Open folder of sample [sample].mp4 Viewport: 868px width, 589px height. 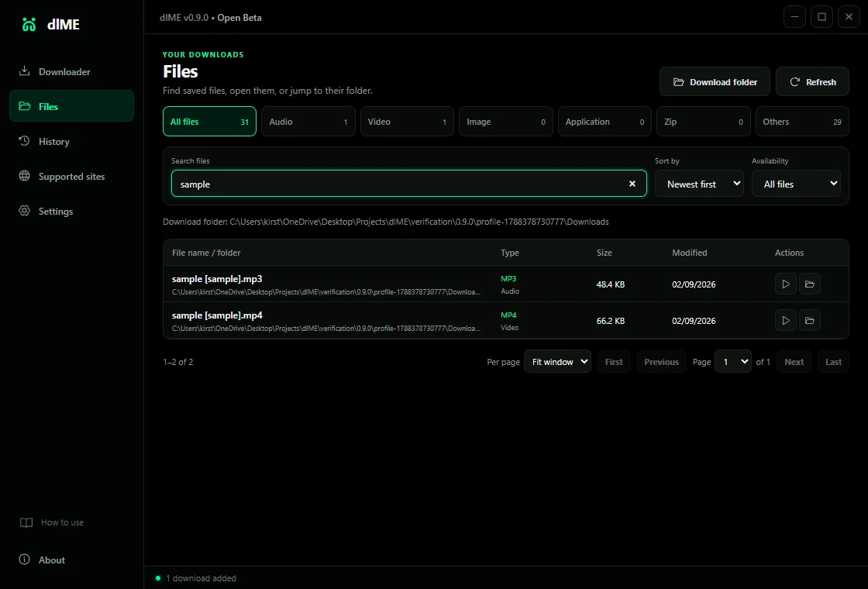809,321
